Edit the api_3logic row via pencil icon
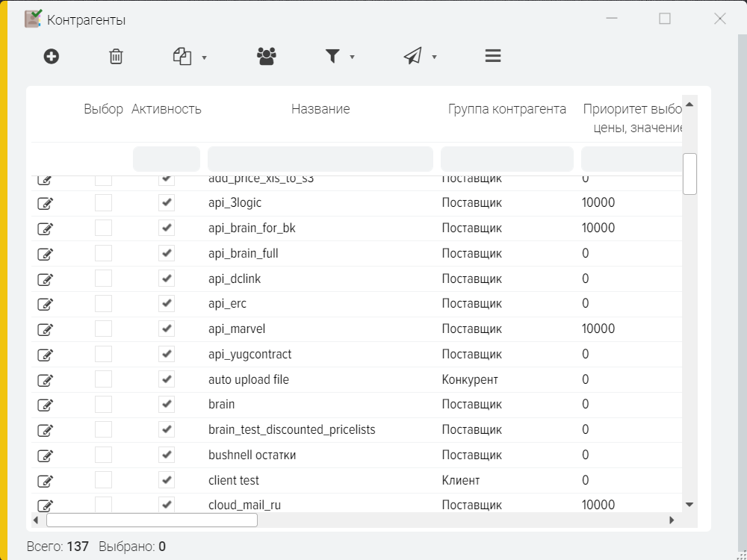Image resolution: width=747 pixels, height=560 pixels. 46,203
